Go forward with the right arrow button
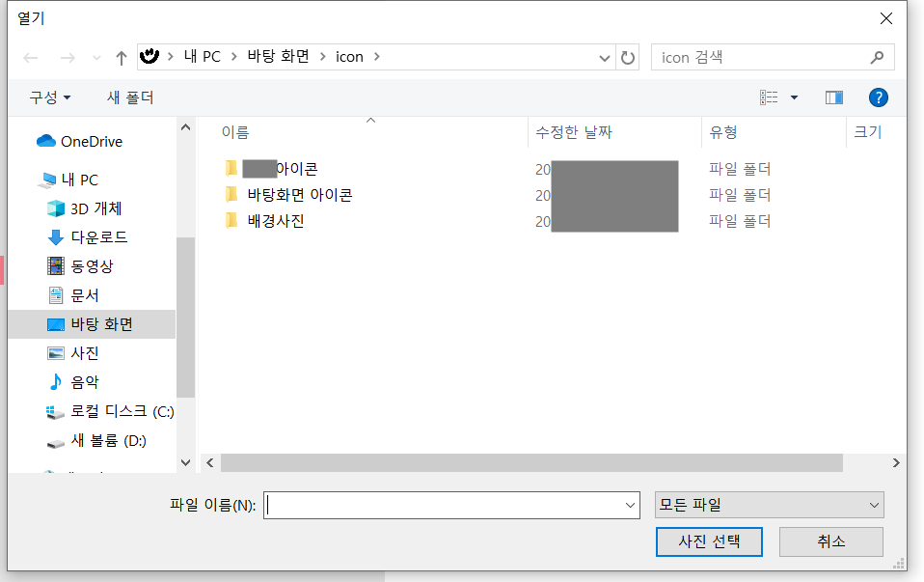This screenshot has width=924, height=582. [x=68, y=57]
